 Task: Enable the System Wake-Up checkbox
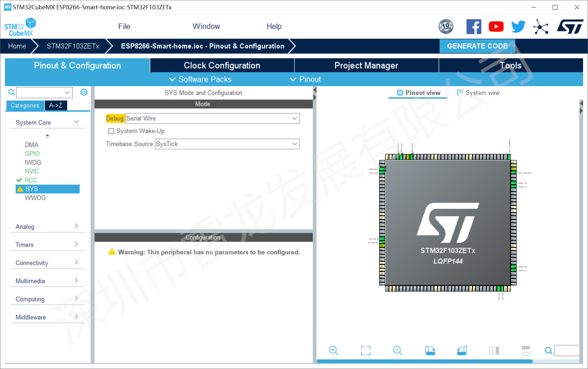click(111, 131)
